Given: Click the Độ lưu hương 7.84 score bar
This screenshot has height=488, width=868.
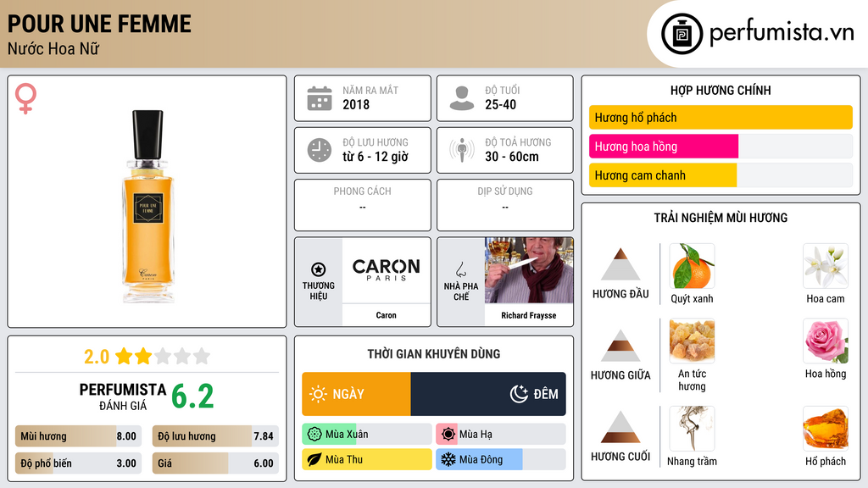Looking at the screenshot, I should (x=215, y=436).
